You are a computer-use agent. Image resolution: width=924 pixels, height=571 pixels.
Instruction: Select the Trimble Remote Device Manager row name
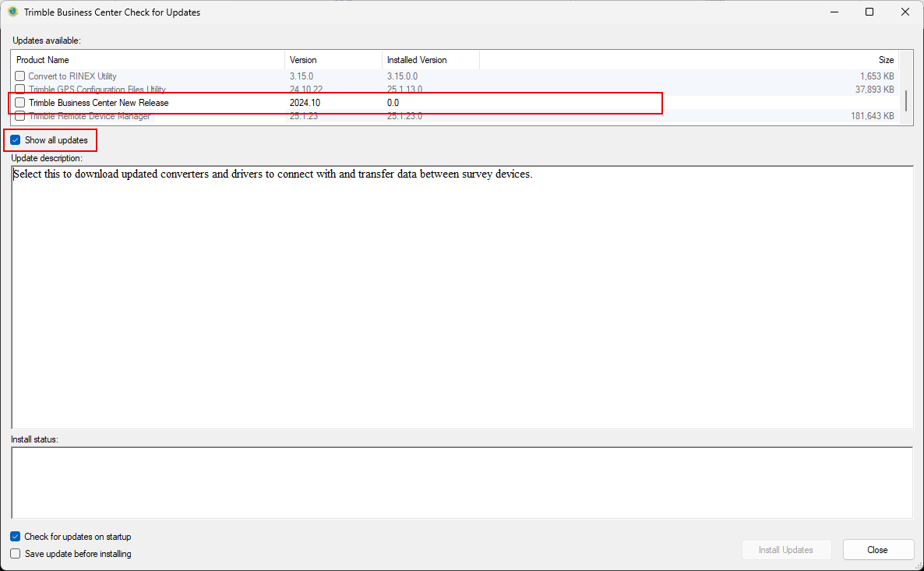90,116
